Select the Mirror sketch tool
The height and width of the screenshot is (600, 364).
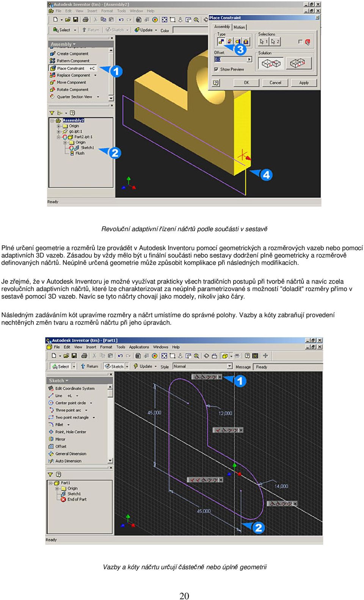57,439
